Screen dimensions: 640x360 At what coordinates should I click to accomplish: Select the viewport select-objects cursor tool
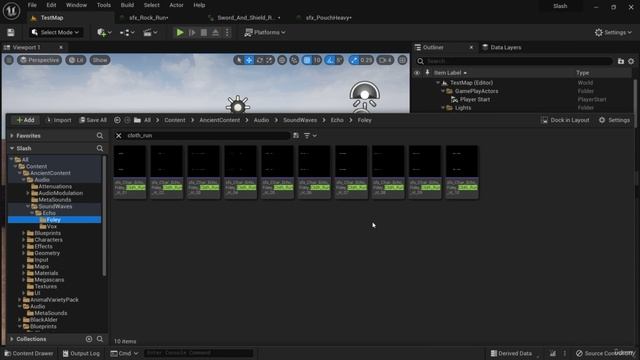coord(239,60)
